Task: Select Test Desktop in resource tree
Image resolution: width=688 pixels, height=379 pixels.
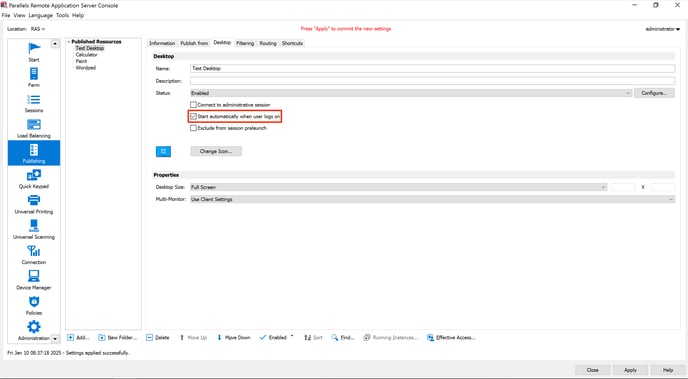Action: [90, 48]
